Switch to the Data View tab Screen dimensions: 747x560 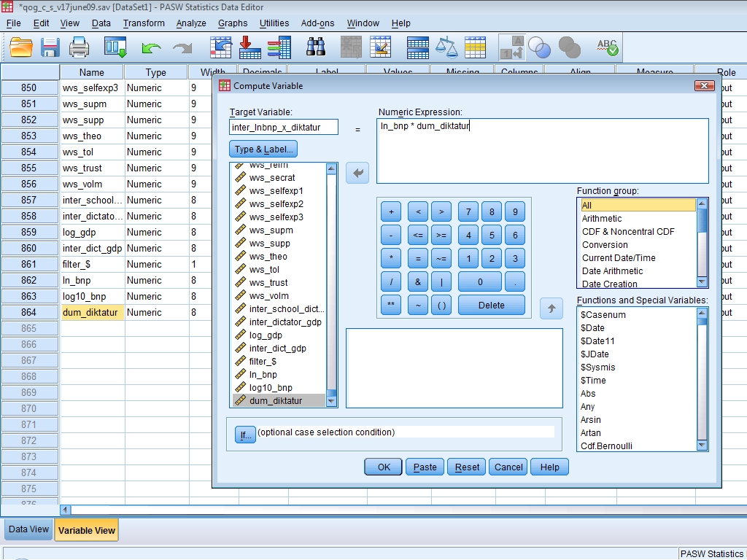28,529
